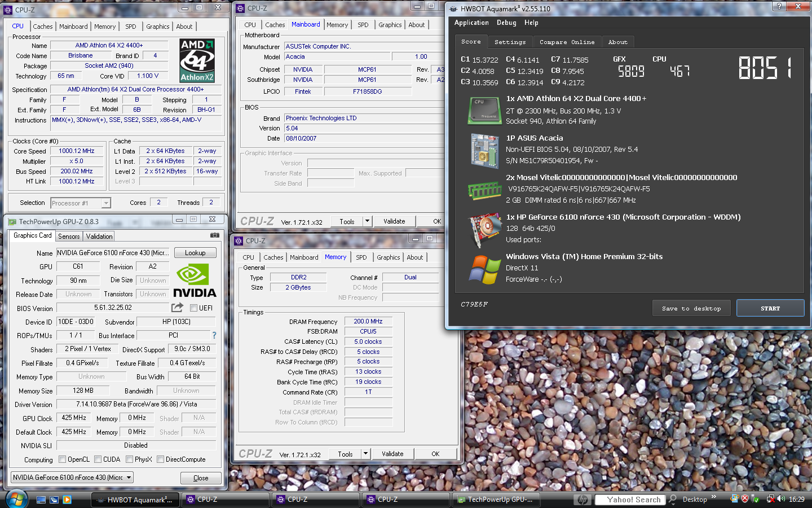Toggle the PhysX checkbox
Screen dimensions: 812x508
point(129,459)
